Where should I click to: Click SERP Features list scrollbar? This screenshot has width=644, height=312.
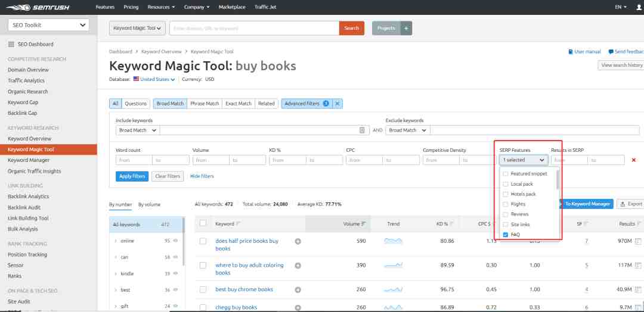tap(558, 180)
